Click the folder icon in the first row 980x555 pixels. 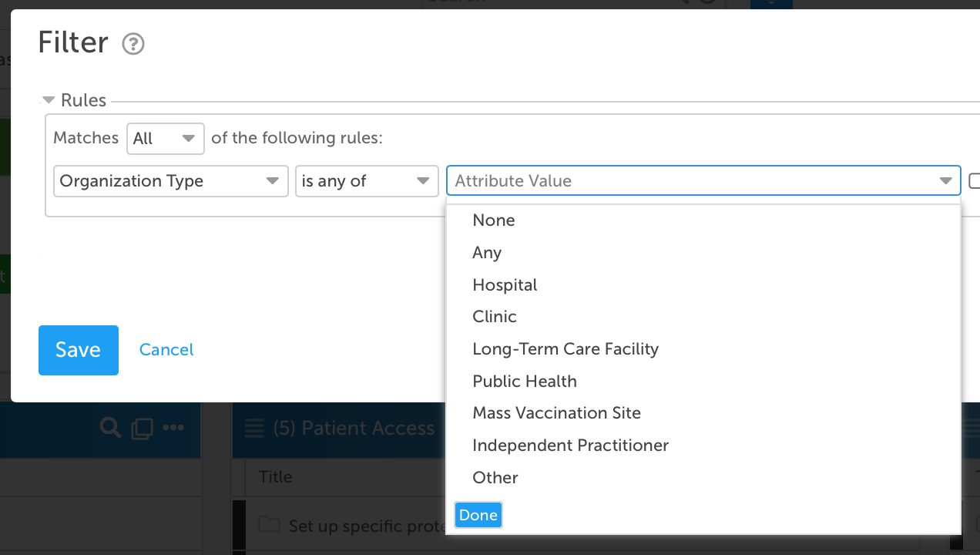click(269, 525)
